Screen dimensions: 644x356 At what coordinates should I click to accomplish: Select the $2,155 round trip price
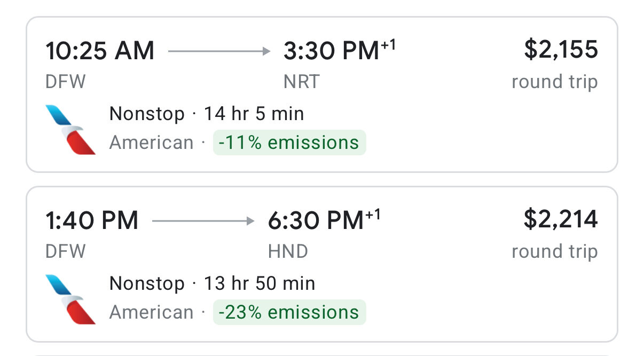click(x=561, y=50)
